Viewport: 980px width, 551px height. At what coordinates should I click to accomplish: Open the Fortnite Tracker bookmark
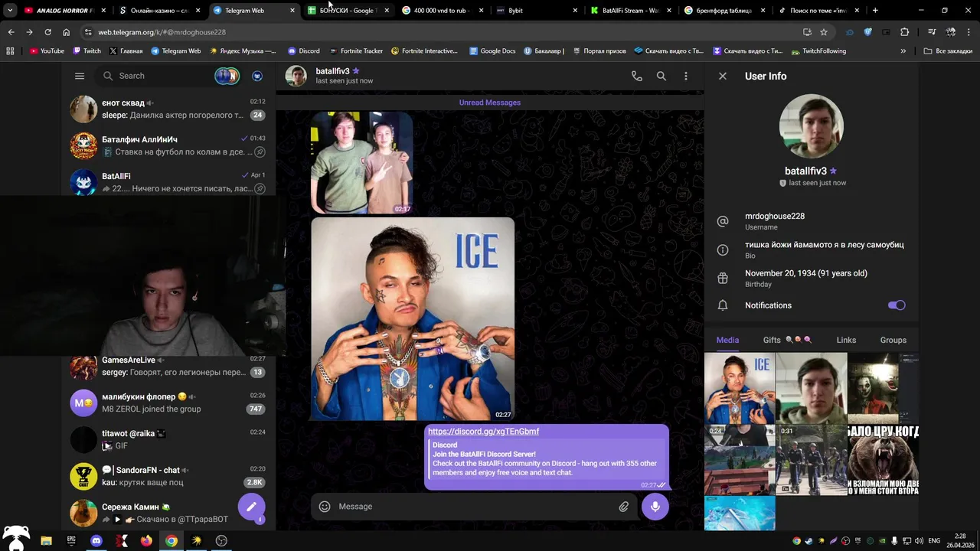[356, 51]
